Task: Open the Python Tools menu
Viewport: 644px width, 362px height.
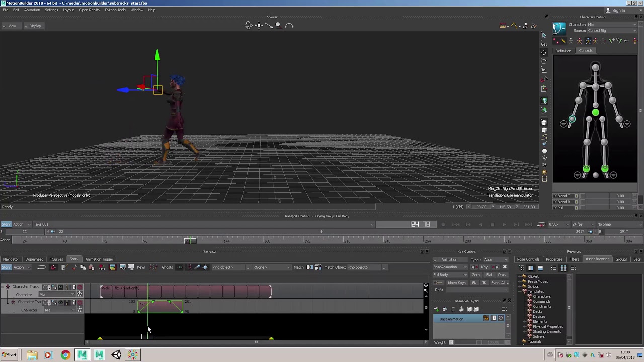Action: [x=115, y=10]
